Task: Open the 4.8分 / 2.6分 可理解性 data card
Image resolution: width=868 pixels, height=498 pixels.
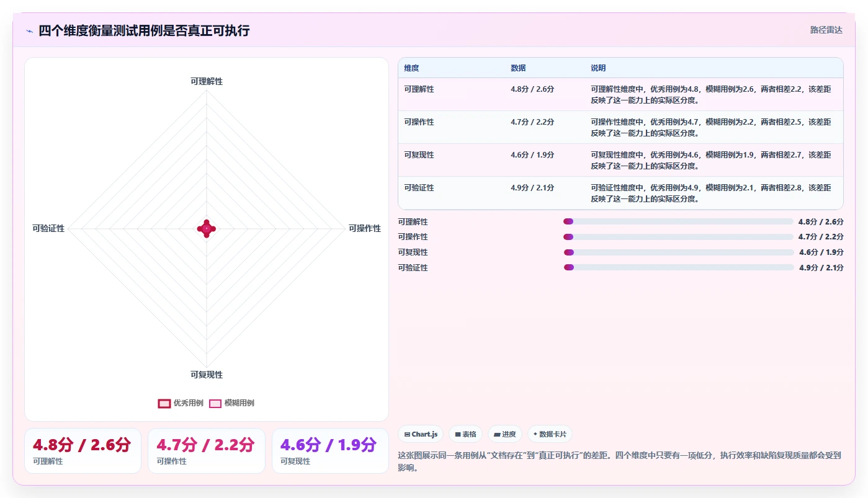Action: [x=83, y=451]
